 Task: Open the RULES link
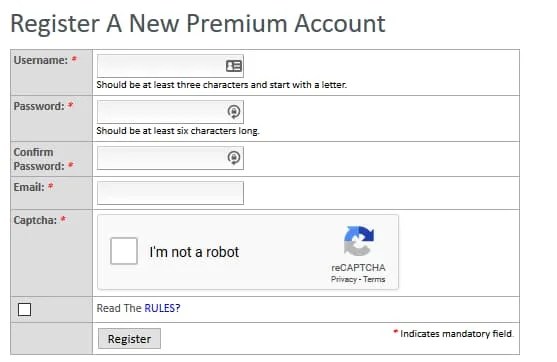(162, 308)
